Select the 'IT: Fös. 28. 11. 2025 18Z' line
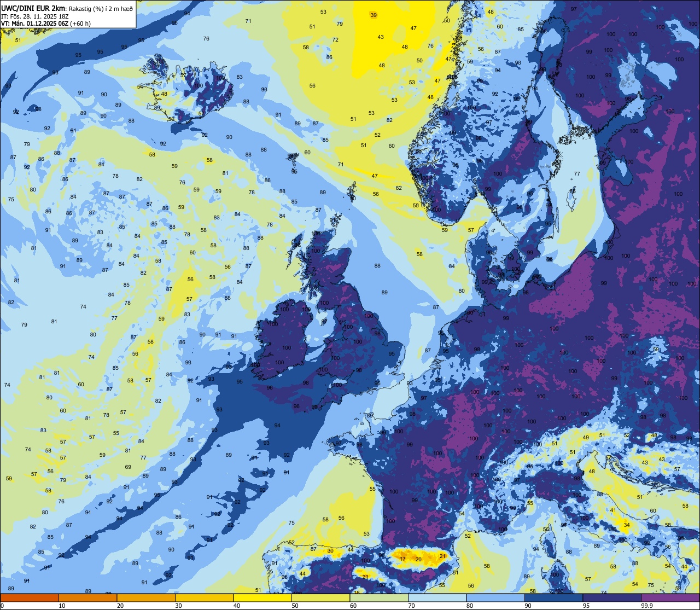The width and height of the screenshot is (700, 610). [x=35, y=16]
